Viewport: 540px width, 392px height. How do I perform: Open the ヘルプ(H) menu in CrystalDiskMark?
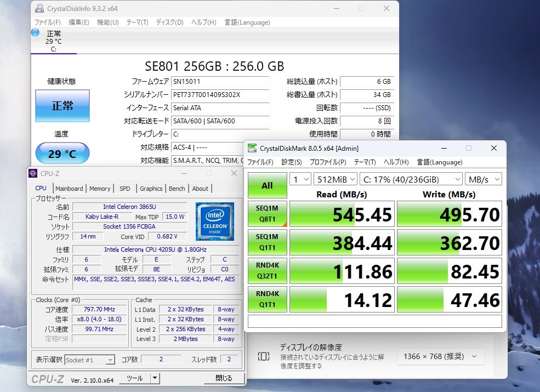[x=396, y=162]
